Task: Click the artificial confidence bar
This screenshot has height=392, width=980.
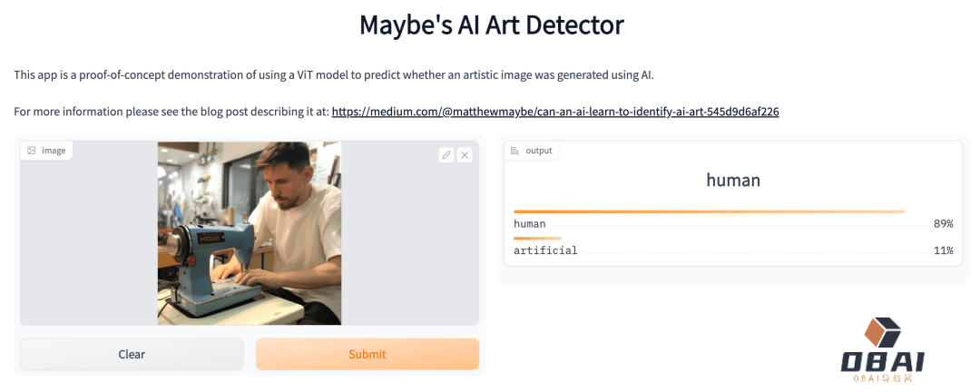Action: click(537, 239)
